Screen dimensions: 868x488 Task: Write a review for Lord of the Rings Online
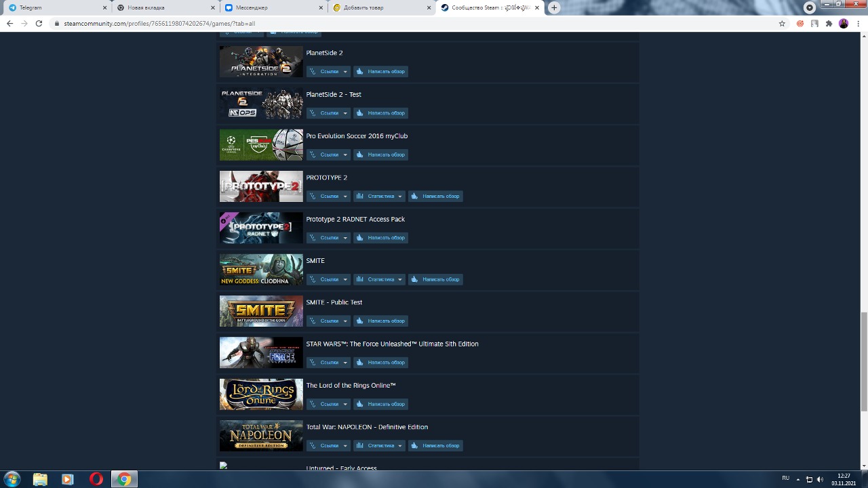380,404
